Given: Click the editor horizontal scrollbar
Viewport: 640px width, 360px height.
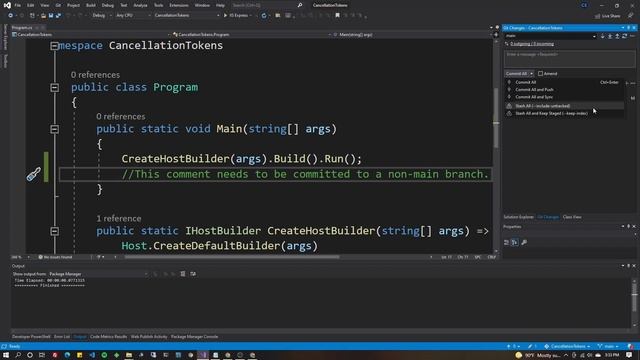Looking at the screenshot, I should click(x=232, y=257).
